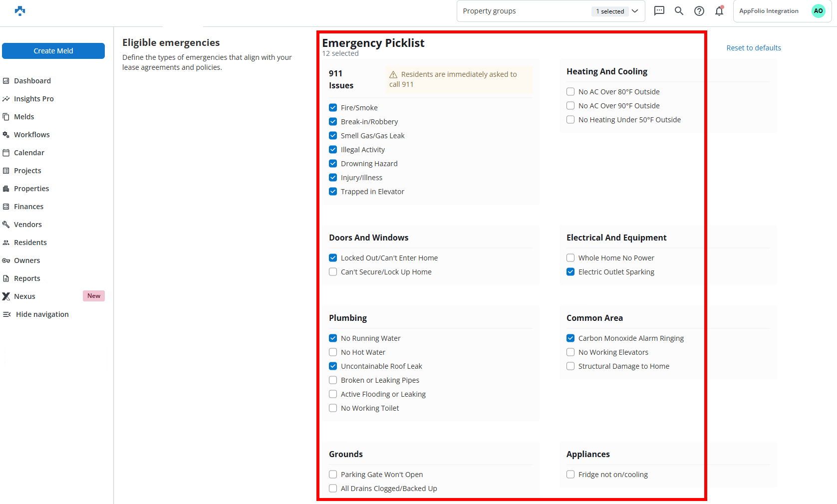Select the Fridge not on/cooling option
The height and width of the screenshot is (504, 837).
(570, 475)
